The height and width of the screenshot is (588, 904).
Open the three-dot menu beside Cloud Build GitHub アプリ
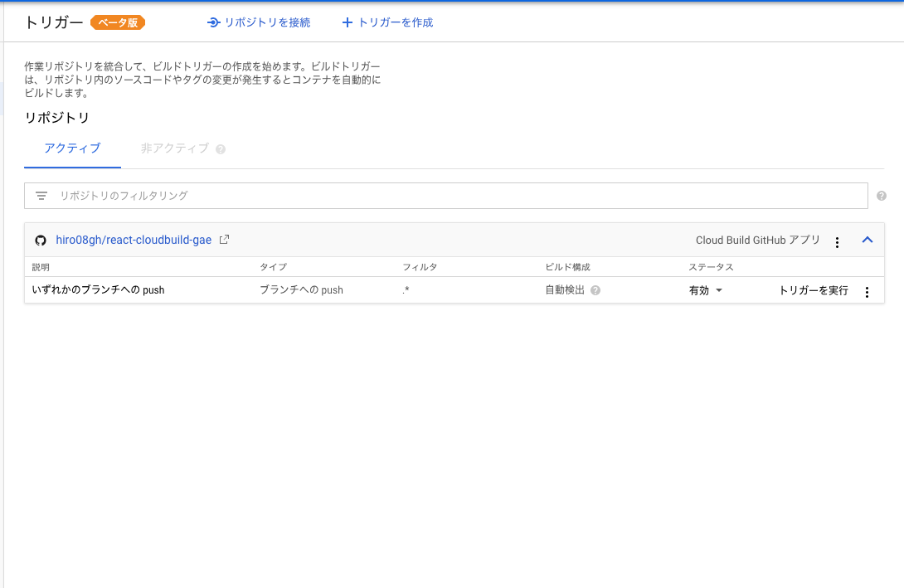point(837,242)
